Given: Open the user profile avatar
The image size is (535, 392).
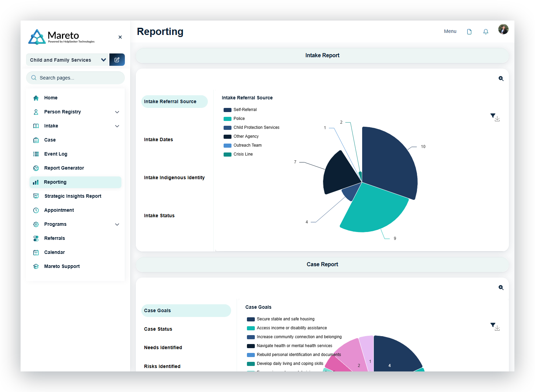Looking at the screenshot, I should click(x=503, y=29).
